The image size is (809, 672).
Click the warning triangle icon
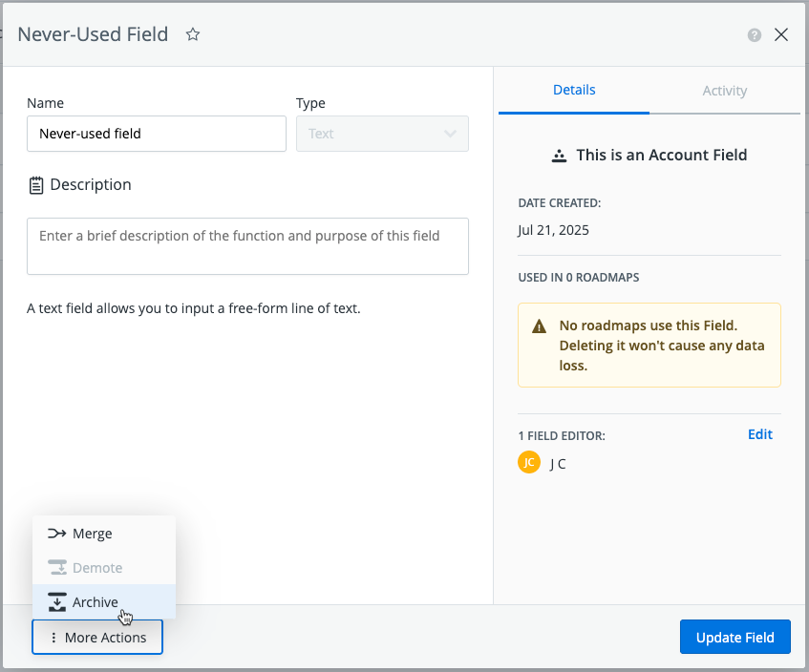[540, 326]
